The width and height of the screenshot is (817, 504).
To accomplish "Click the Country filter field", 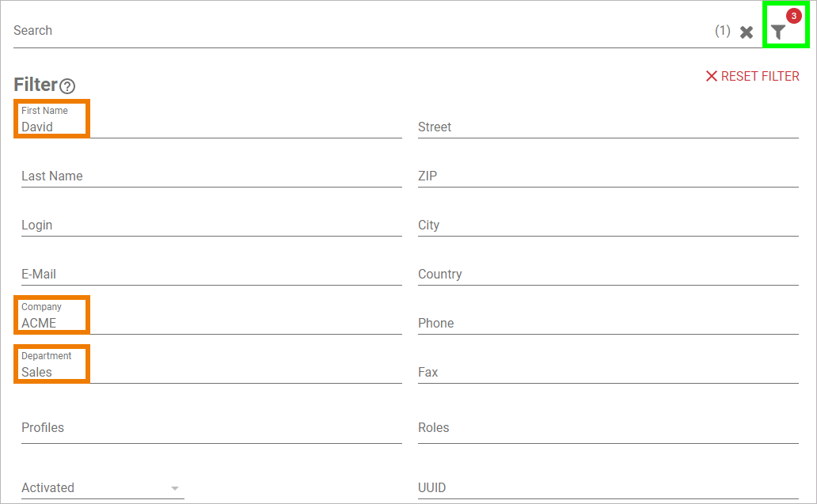I will (x=607, y=275).
